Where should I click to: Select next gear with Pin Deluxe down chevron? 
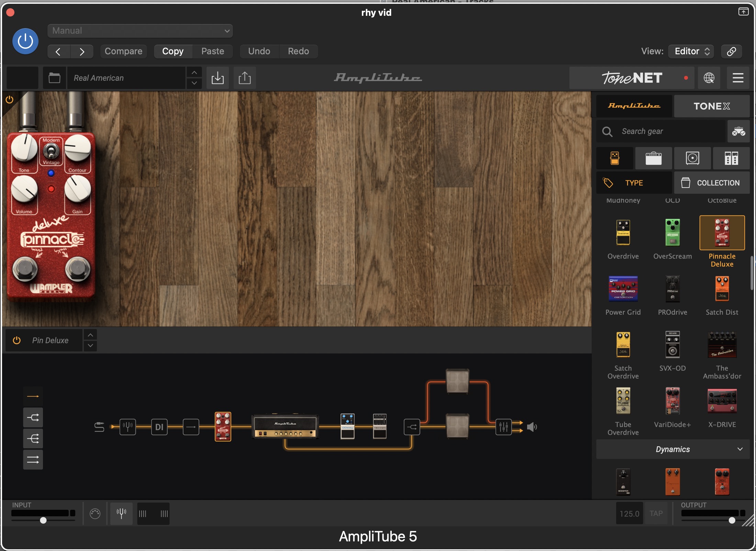[90, 346]
